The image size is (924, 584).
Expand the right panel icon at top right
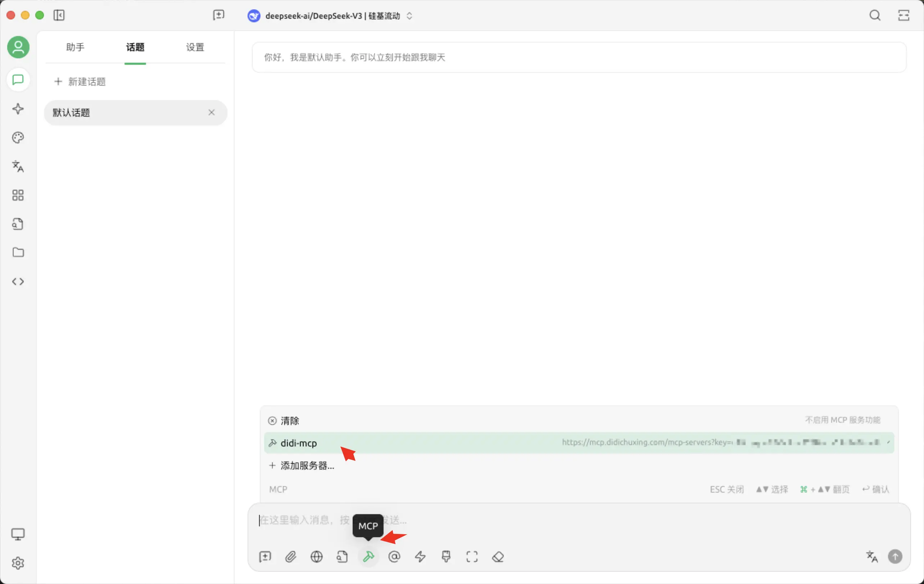pos(903,15)
